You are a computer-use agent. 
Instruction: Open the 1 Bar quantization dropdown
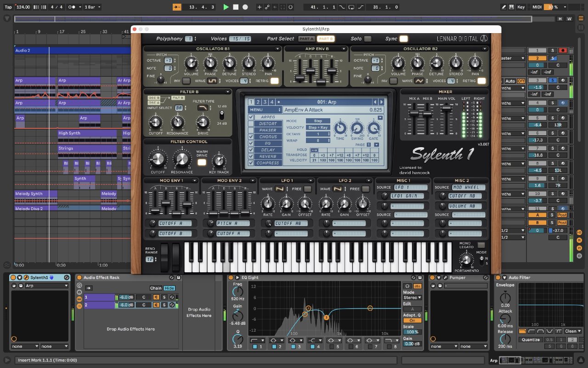(93, 7)
